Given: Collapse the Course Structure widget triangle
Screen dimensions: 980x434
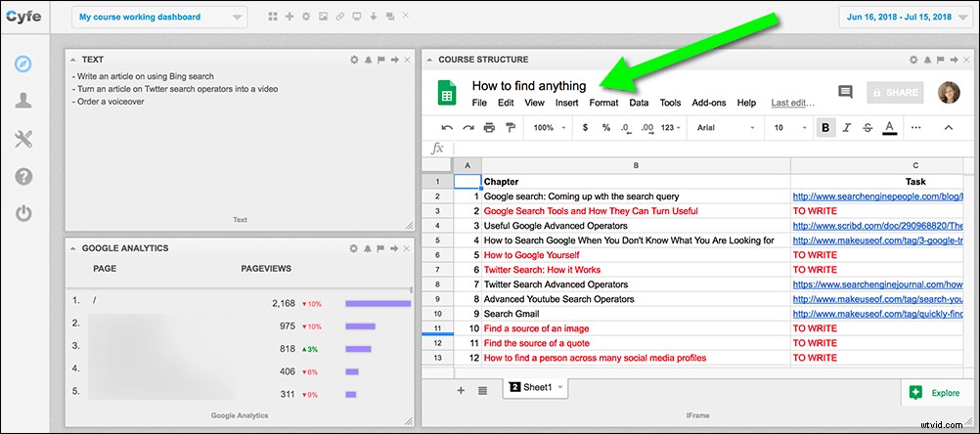Looking at the screenshot, I should pos(429,60).
